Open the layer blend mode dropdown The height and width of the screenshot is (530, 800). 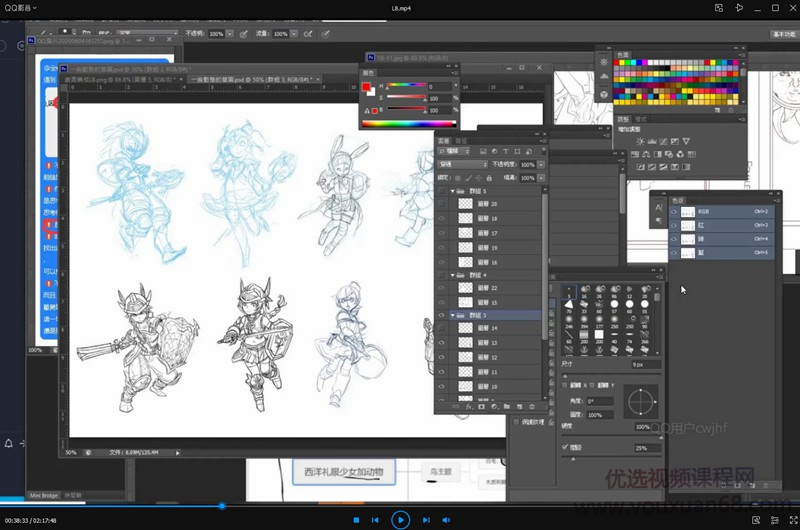click(x=462, y=164)
